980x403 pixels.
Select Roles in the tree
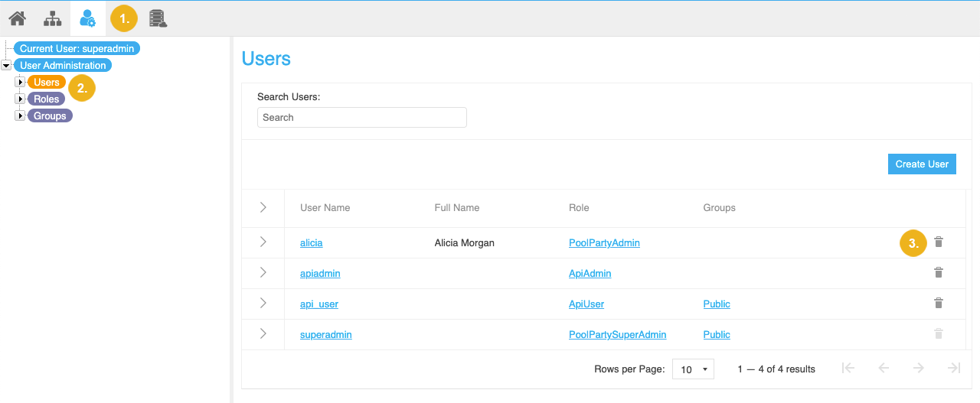[x=47, y=99]
